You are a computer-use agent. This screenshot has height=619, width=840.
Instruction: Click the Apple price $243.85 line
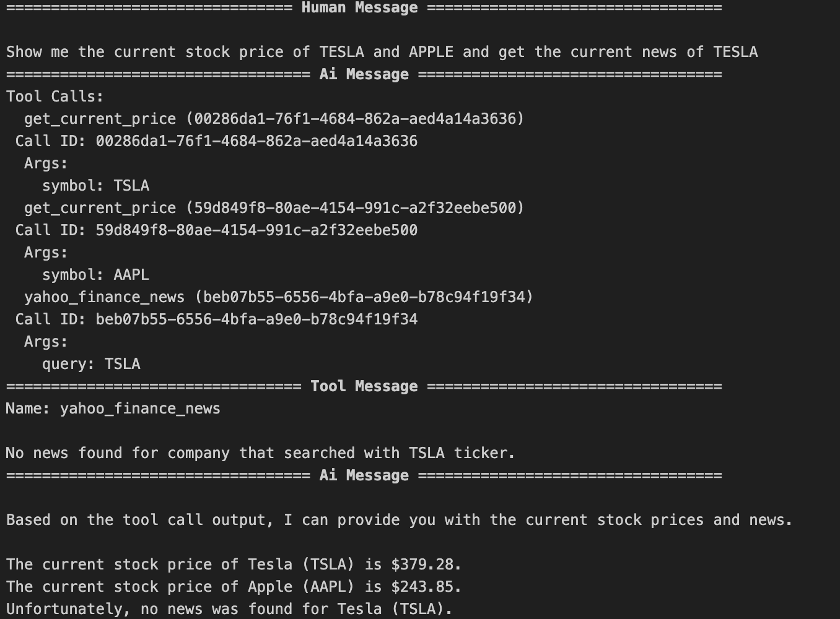coord(234,587)
